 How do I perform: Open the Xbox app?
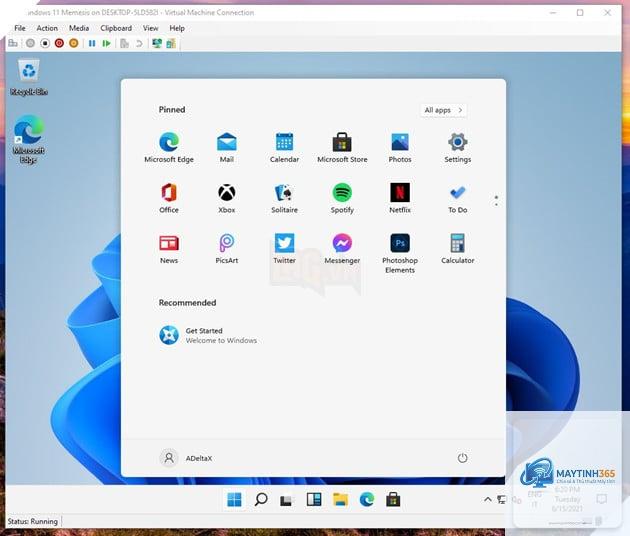[x=227, y=198]
